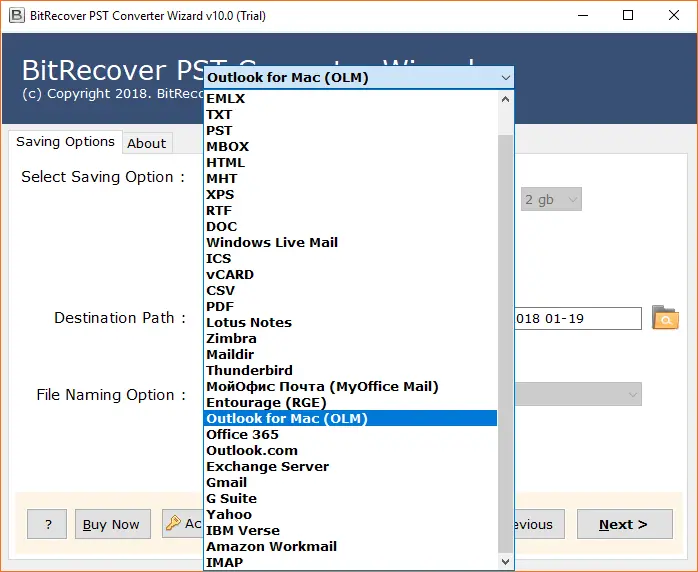Select МойОфис Почта (MyOffice Mail) option

pos(350,387)
